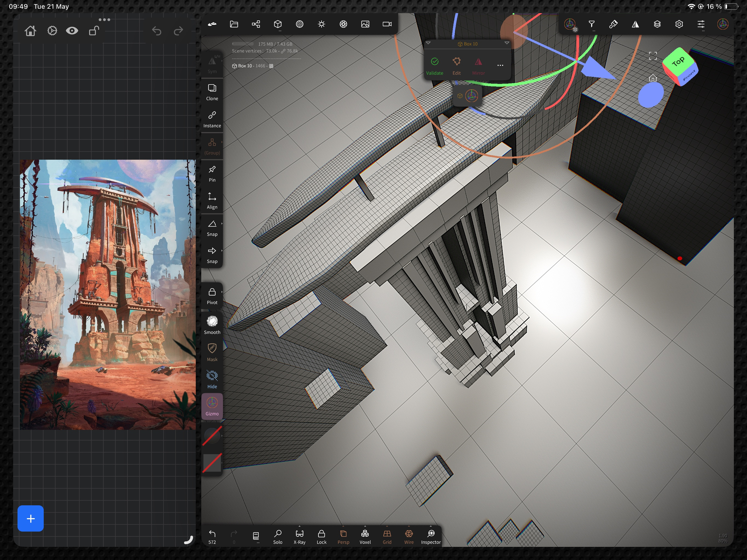747x560 pixels.
Task: Toggle Wire wireframe display
Action: point(409,536)
